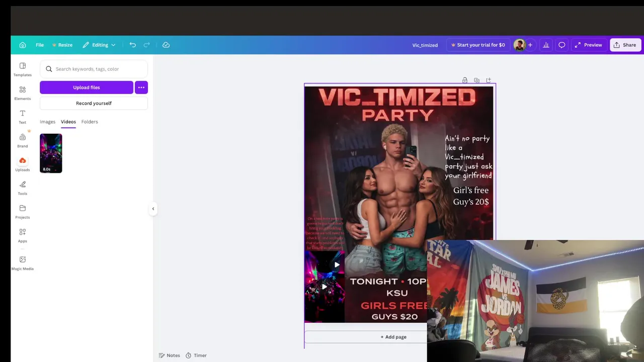Go to Canva home icon
The image size is (644, 362).
[x=23, y=45]
